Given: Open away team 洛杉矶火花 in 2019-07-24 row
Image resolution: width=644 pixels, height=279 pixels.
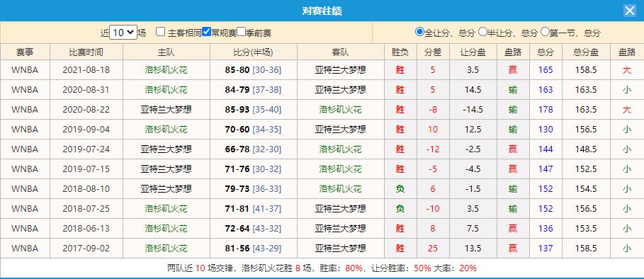Looking at the screenshot, I should 341,149.
